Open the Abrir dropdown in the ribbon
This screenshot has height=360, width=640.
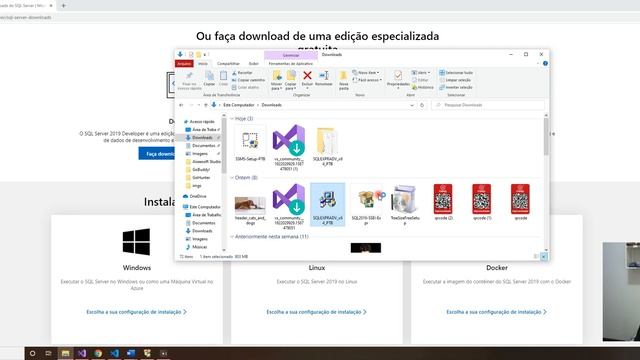click(x=421, y=73)
